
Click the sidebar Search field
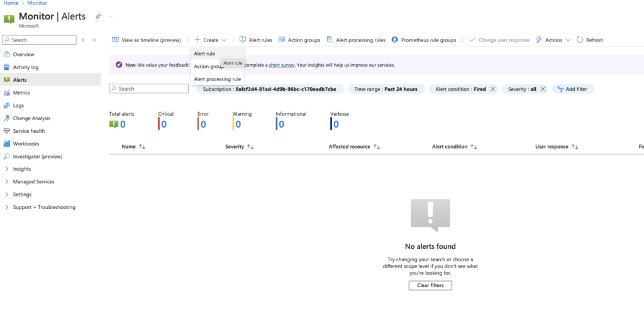40,40
